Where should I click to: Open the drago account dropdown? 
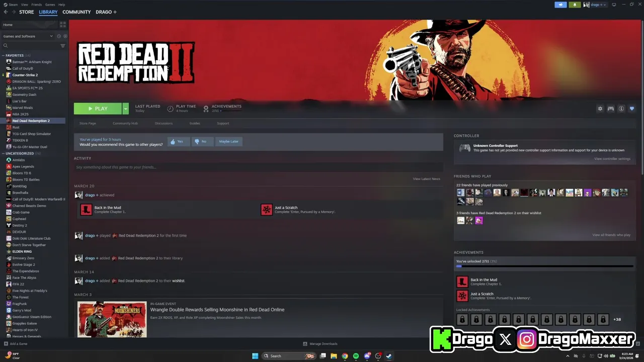[x=595, y=5]
